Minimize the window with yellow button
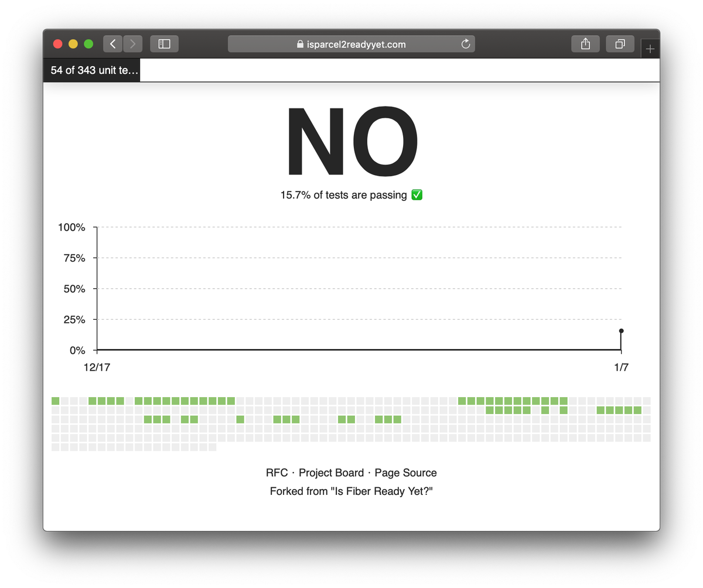This screenshot has width=703, height=588. [x=73, y=44]
